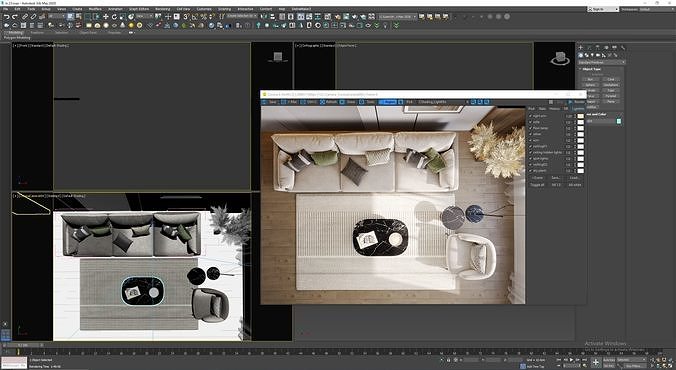Click the Play Animation button

[x=571, y=360]
